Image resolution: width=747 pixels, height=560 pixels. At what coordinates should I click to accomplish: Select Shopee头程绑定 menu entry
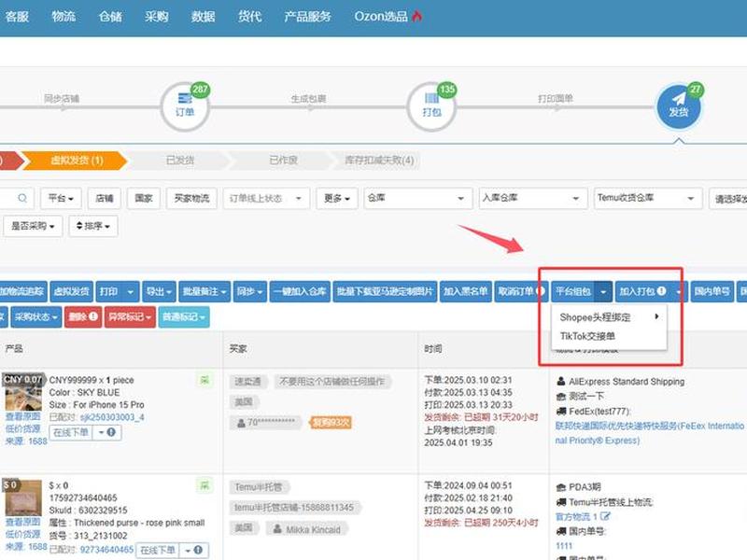click(x=610, y=317)
